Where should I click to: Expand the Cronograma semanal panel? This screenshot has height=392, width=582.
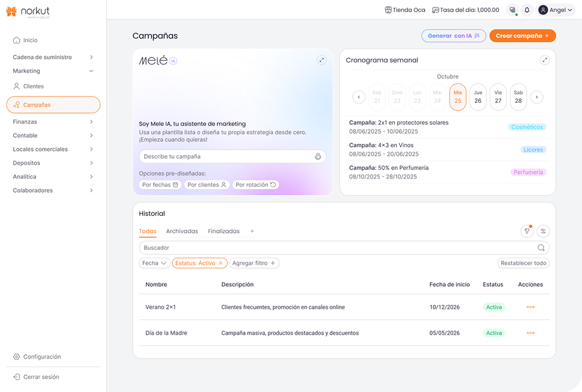(545, 60)
